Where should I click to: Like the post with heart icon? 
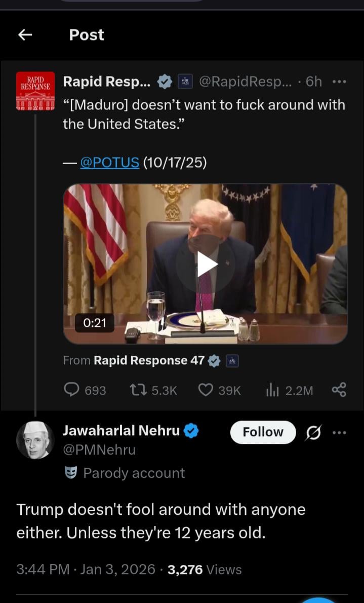coord(205,390)
